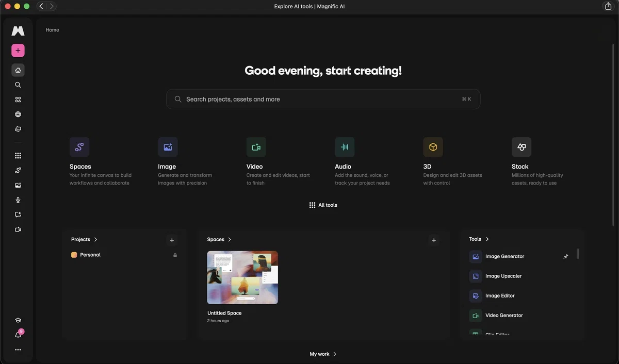Go back using the title bar arrow

[x=41, y=6]
